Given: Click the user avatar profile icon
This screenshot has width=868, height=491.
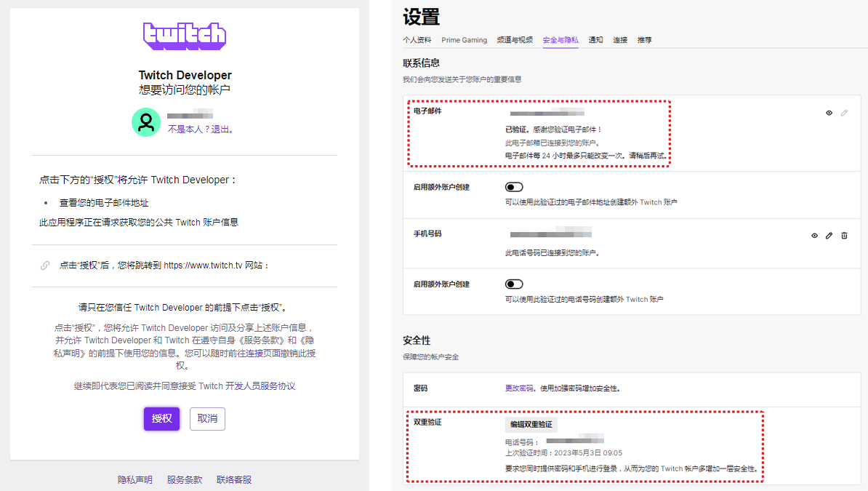Looking at the screenshot, I should point(146,123).
